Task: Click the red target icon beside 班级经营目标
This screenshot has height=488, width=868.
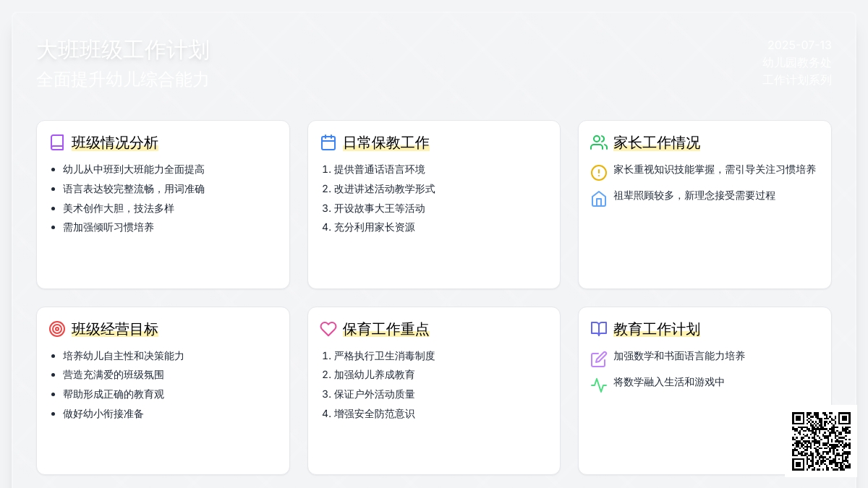Action: point(57,329)
